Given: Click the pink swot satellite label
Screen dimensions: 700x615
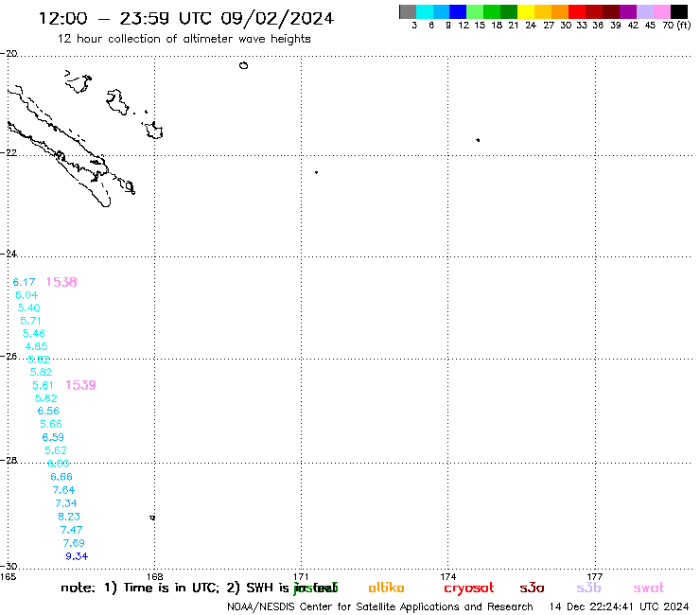Looking at the screenshot, I should pos(649,589).
